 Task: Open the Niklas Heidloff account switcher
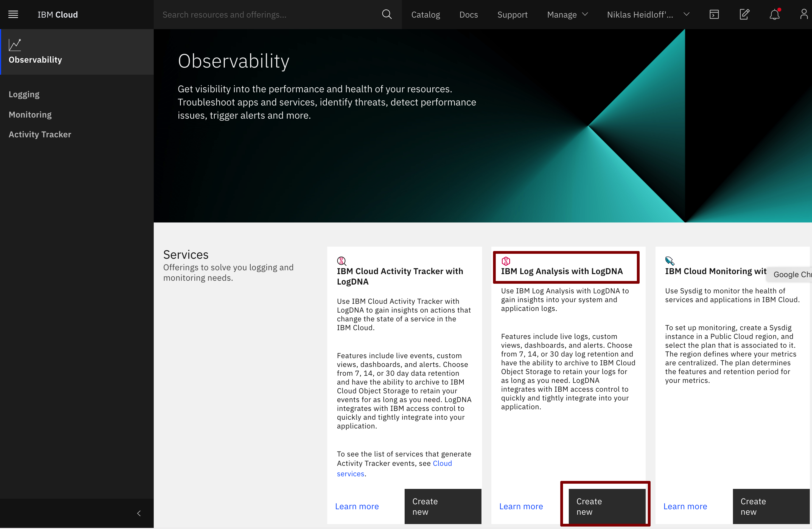coord(648,14)
